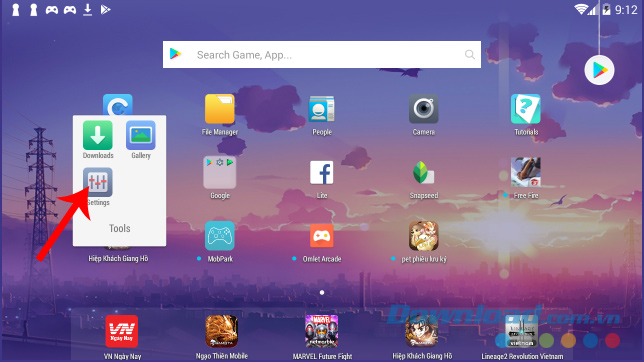The height and width of the screenshot is (362, 644).
Task: Launch Lineage2 Revolution Vietnam in the dock
Action: click(x=522, y=331)
